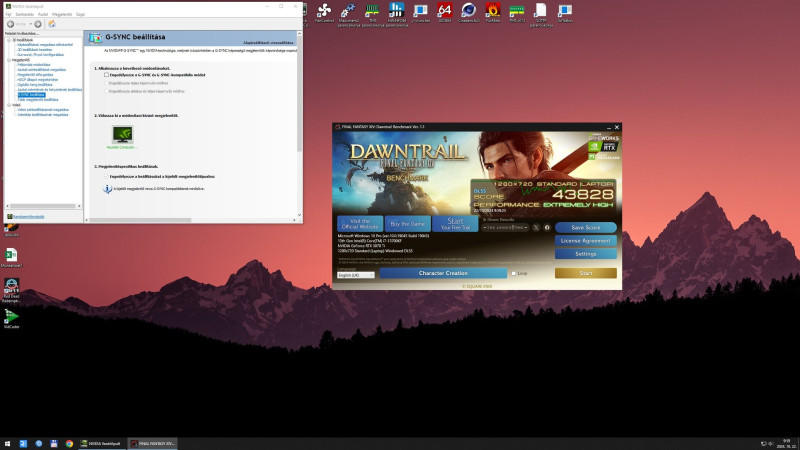The image size is (800, 450).
Task: Launch Red Dead Redemption desktop shortcut
Action: point(11,290)
